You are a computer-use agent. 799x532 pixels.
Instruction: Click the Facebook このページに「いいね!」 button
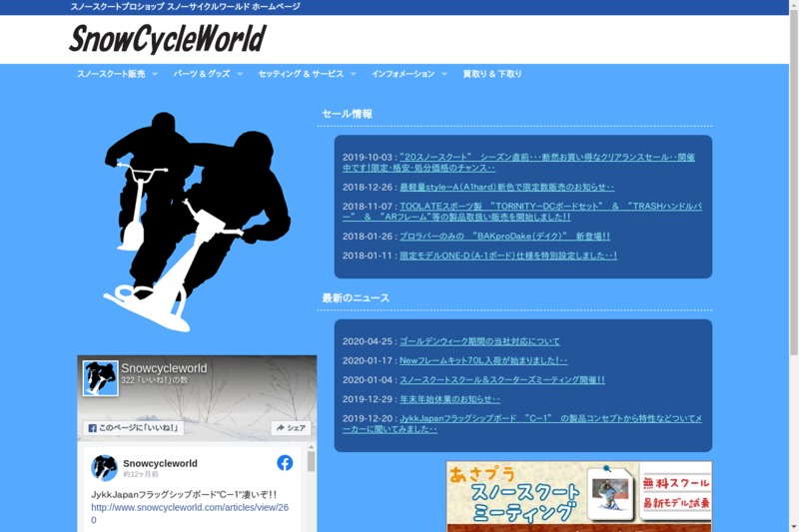(x=134, y=428)
